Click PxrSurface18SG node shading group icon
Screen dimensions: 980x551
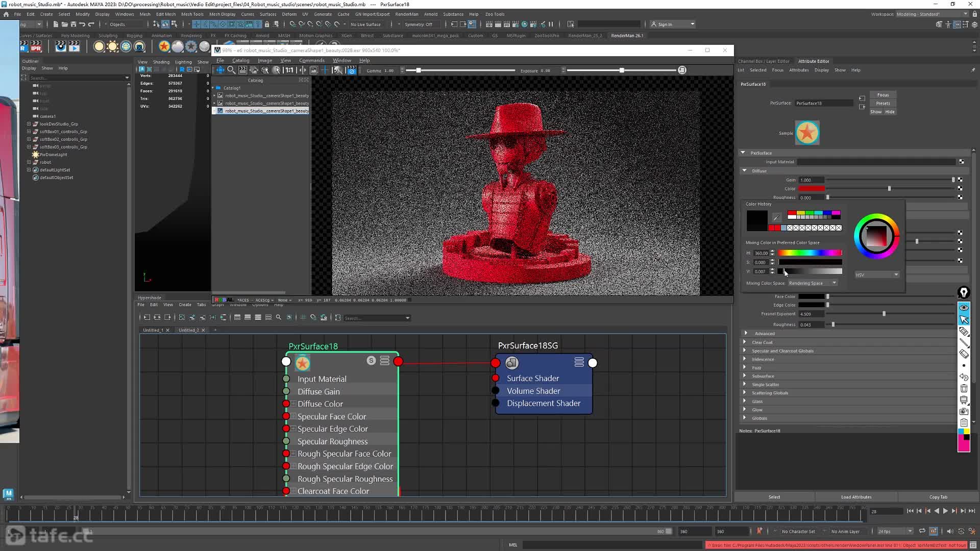512,363
